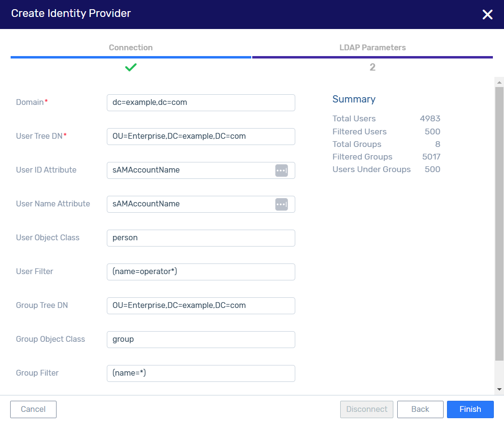Focus the Domain input field
Viewport: 504px width, 423px height.
[x=201, y=102]
